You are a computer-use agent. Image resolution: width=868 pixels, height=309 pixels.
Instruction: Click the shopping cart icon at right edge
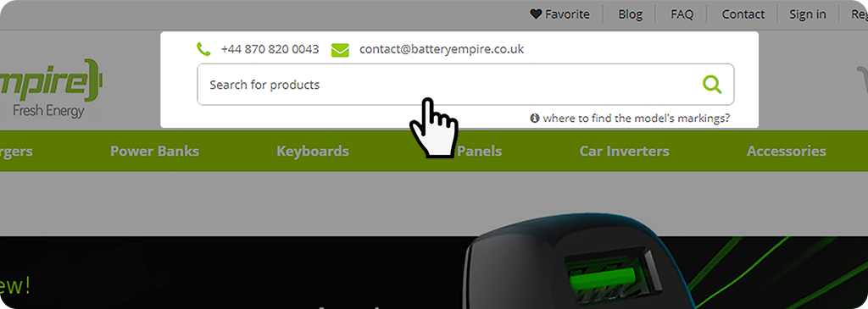[862, 80]
